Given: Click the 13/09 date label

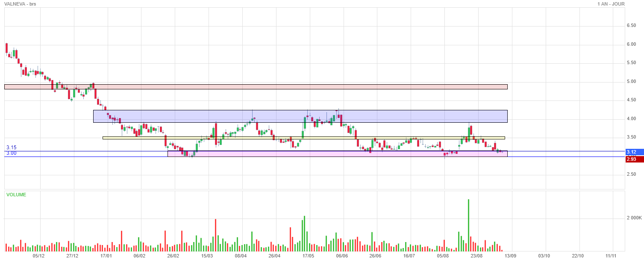Looking at the screenshot, I should [510, 256].
